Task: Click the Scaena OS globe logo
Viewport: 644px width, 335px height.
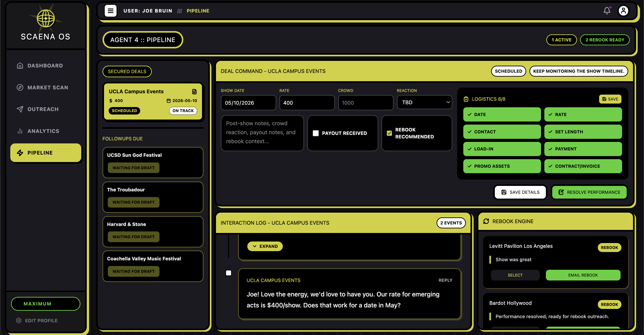Action: 46,18
